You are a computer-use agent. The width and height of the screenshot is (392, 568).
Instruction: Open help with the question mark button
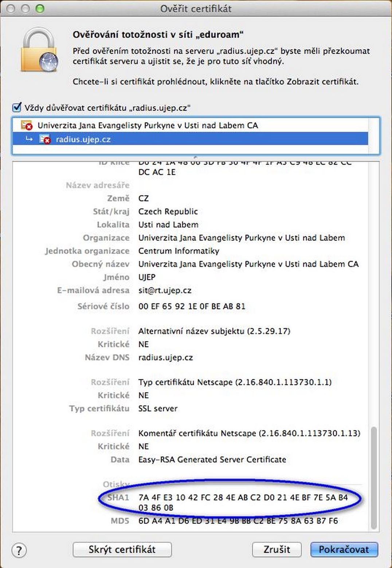click(19, 550)
